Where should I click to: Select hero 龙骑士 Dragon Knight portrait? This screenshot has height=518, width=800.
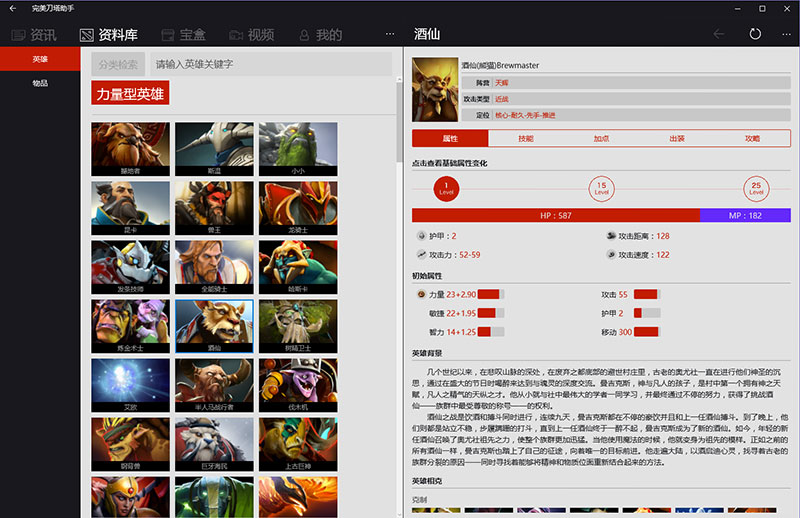[x=298, y=208]
